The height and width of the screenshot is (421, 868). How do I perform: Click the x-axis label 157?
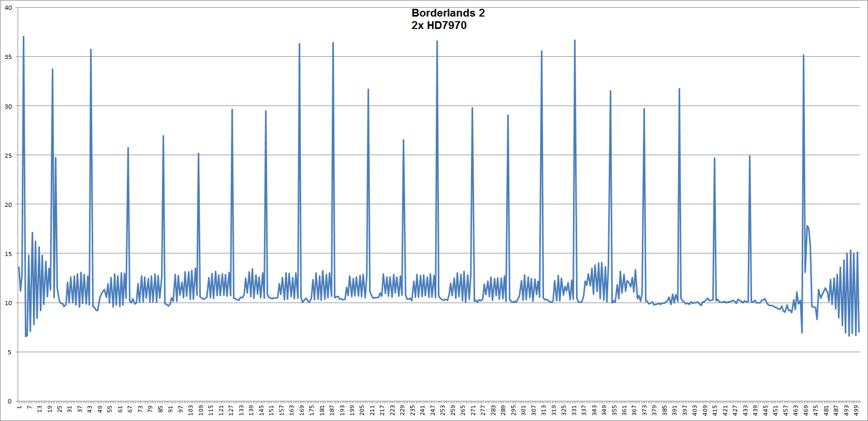[x=282, y=410]
